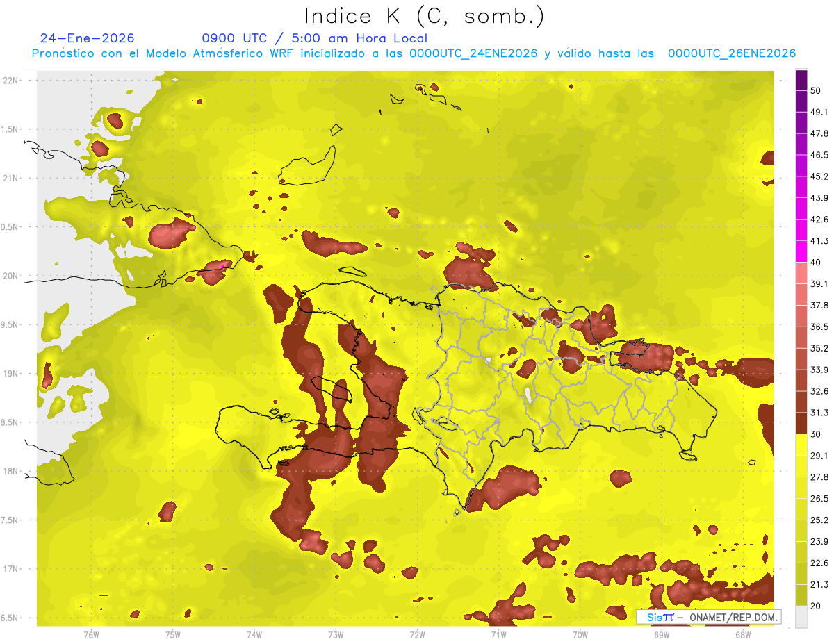This screenshot has height=644, width=834.
Task: Click the '19N' latitude label
Action: pyautogui.click(x=10, y=374)
